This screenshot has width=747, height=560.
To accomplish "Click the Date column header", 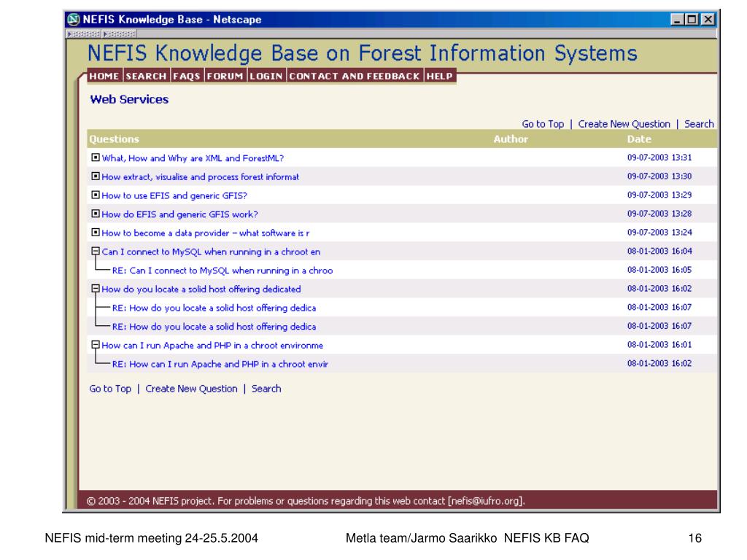I will 639,139.
